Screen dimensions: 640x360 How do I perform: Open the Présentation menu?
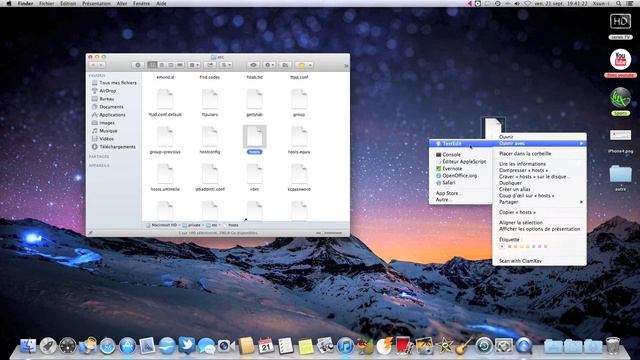[96, 3]
